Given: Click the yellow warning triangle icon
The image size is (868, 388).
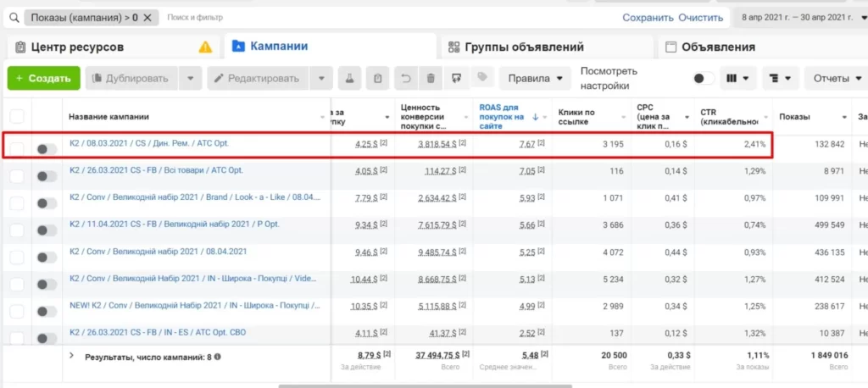Looking at the screenshot, I should pyautogui.click(x=205, y=47).
